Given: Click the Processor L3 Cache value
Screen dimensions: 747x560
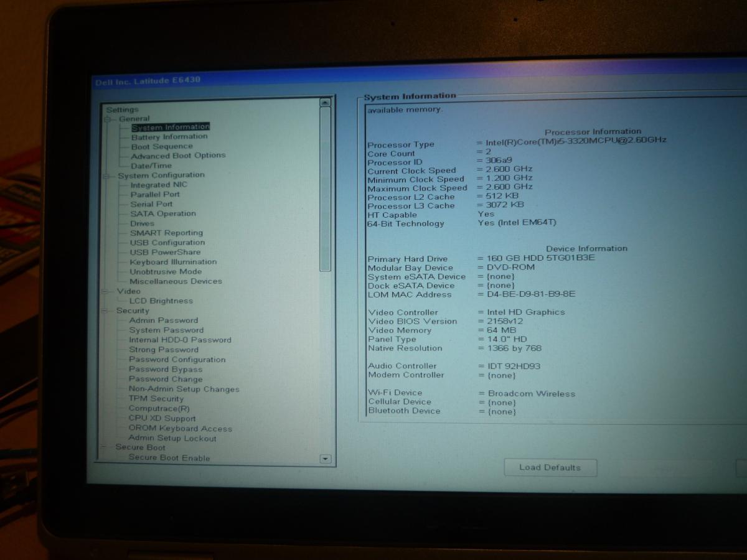Looking at the screenshot, I should tap(504, 205).
